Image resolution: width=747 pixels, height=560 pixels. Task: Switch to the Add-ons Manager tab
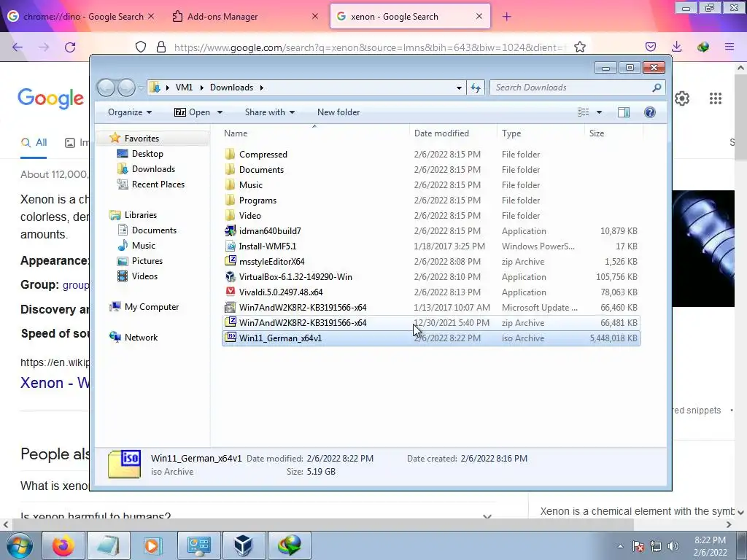(244, 16)
